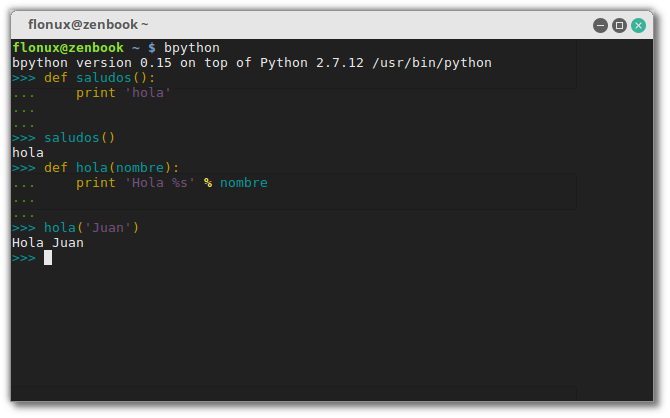Screen dimensions: 670x418
Task: Click the 'nombre' variable after % operator
Action: tap(244, 183)
